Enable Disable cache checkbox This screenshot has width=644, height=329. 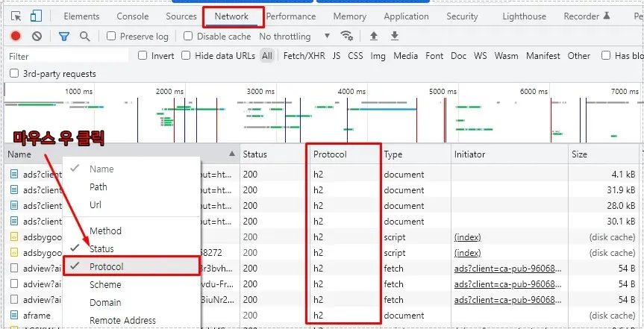pos(188,36)
